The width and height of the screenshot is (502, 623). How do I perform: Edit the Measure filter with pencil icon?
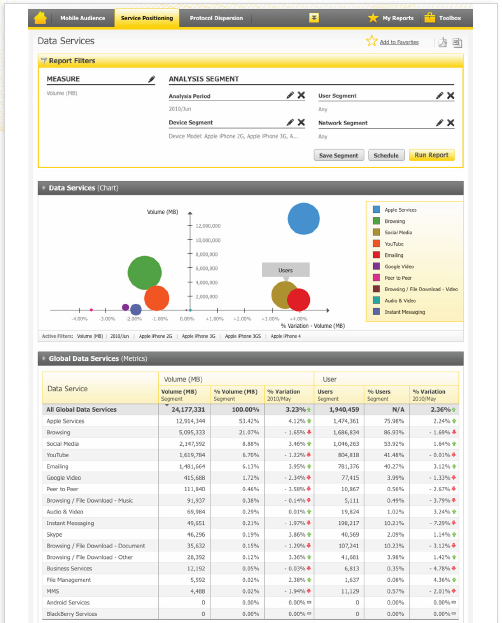(151, 79)
